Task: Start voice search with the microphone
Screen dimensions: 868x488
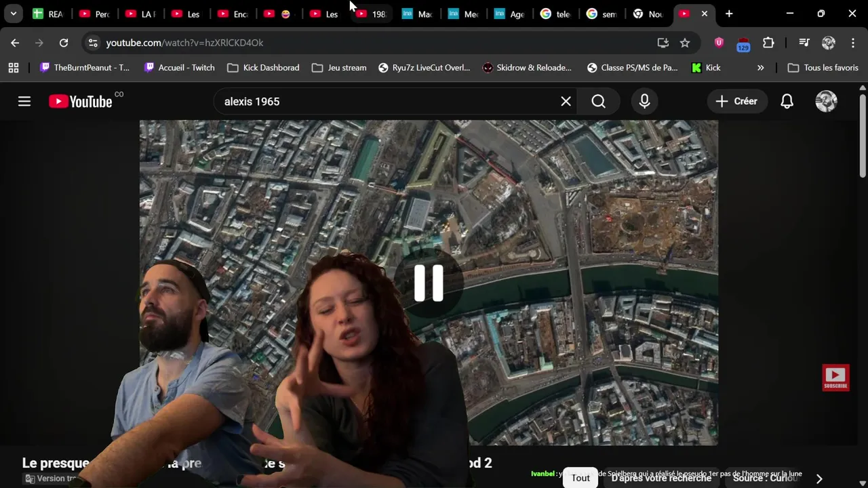Action: 644,102
